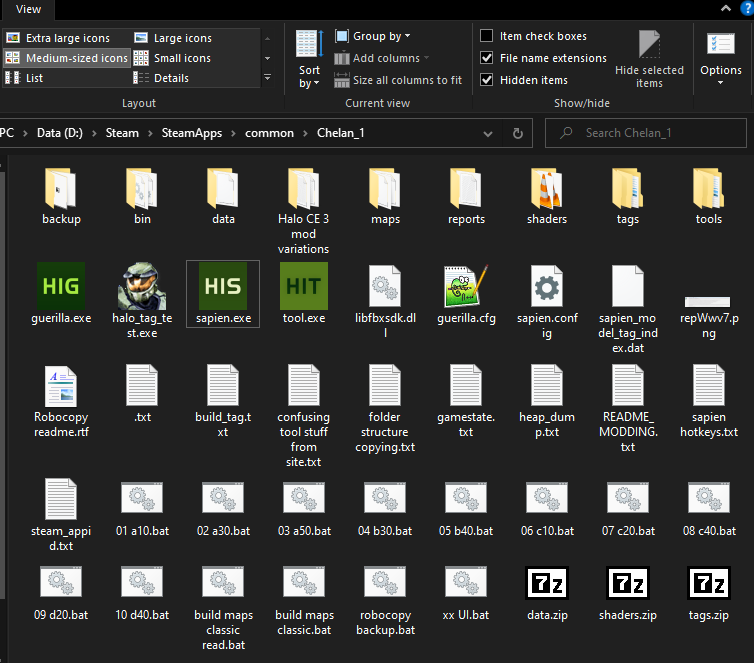Click the tool.exe HIT icon
Image resolution: width=754 pixels, height=663 pixels.
tap(303, 285)
